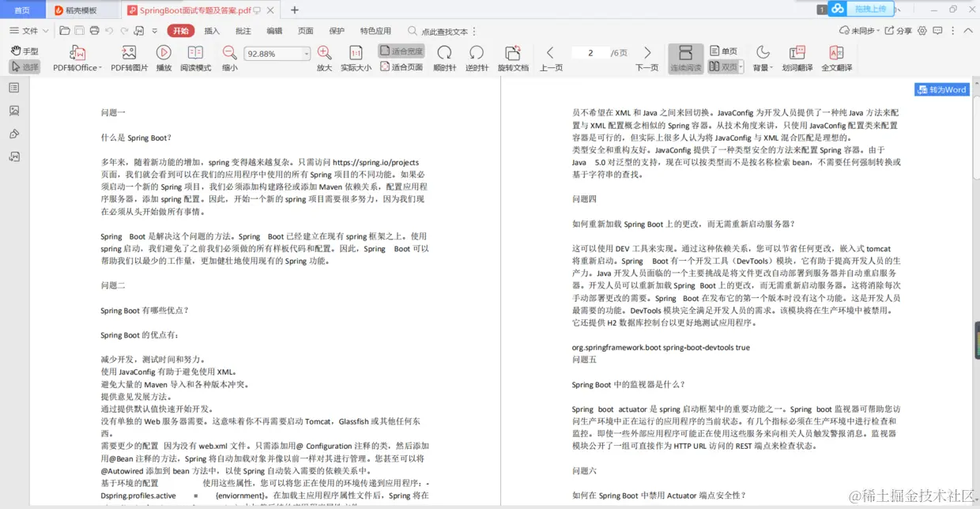Open full-text translate (全文翻译)
The height and width of the screenshot is (509, 980).
[x=836, y=58]
